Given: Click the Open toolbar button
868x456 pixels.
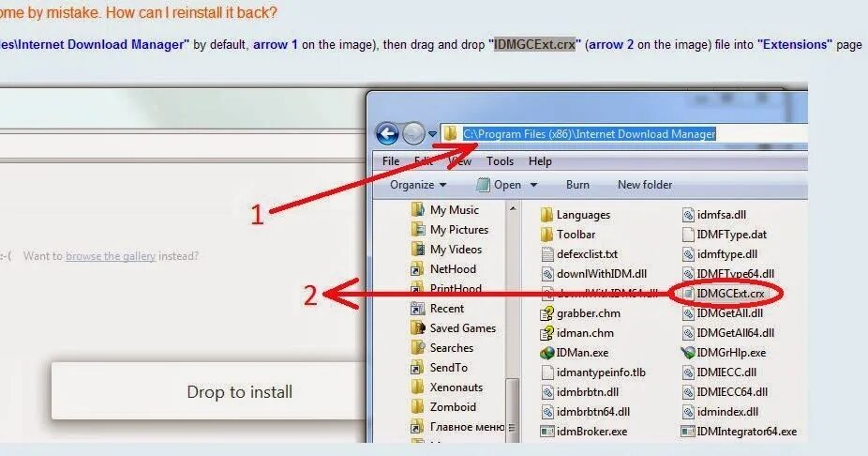Looking at the screenshot, I should [x=500, y=185].
